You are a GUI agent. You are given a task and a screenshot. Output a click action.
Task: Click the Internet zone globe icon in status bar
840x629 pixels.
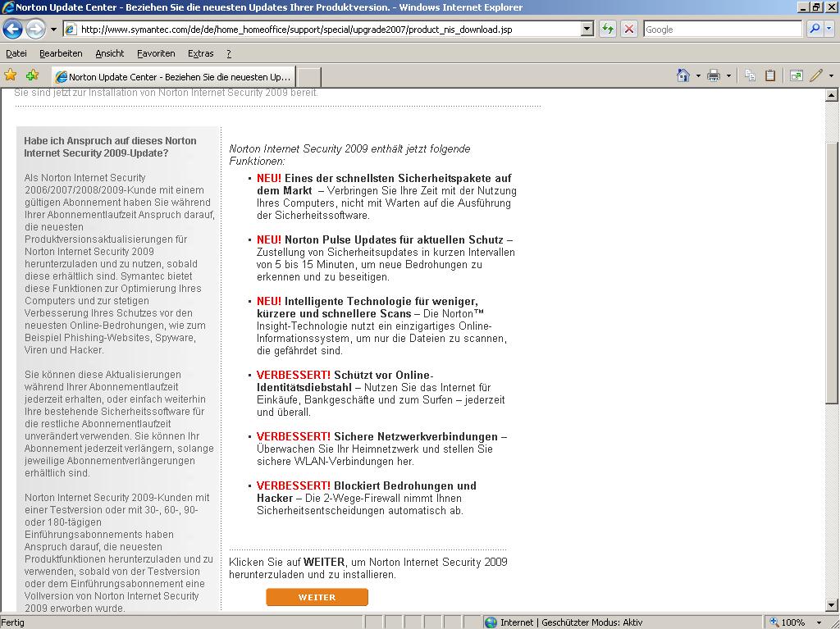click(x=491, y=622)
